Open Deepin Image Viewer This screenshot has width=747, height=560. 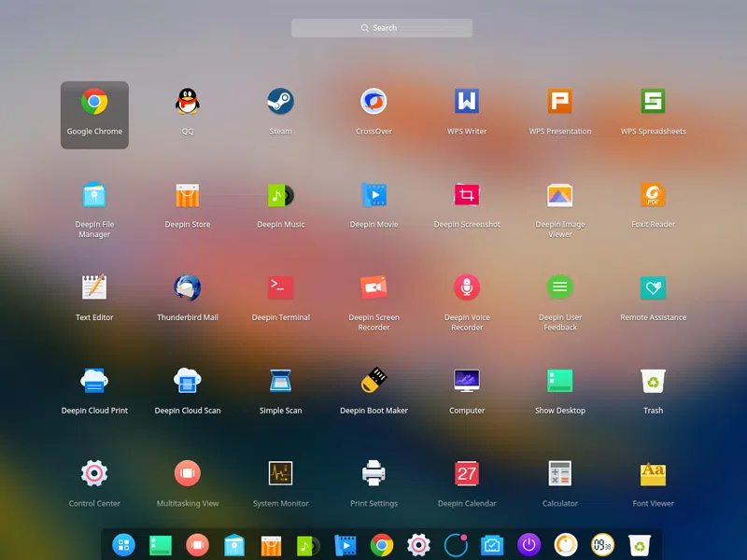559,195
